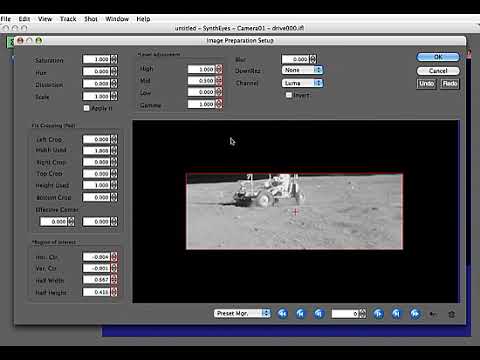Open the Window menu
Image resolution: width=480 pixels, height=360 pixels.
point(117,19)
